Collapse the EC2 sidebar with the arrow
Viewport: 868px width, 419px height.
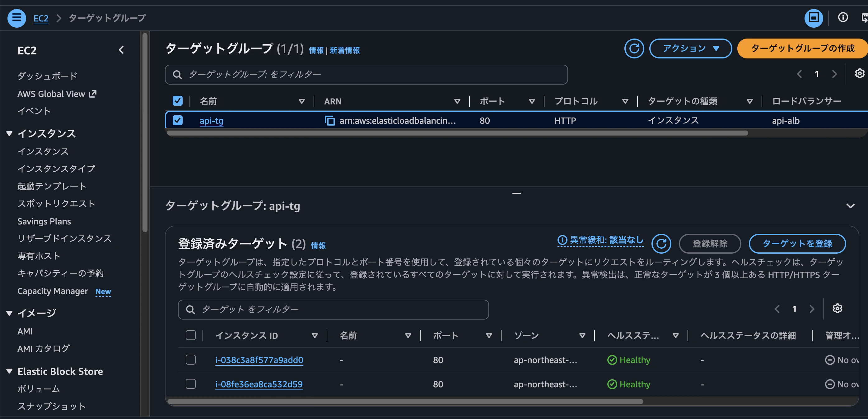(x=122, y=50)
